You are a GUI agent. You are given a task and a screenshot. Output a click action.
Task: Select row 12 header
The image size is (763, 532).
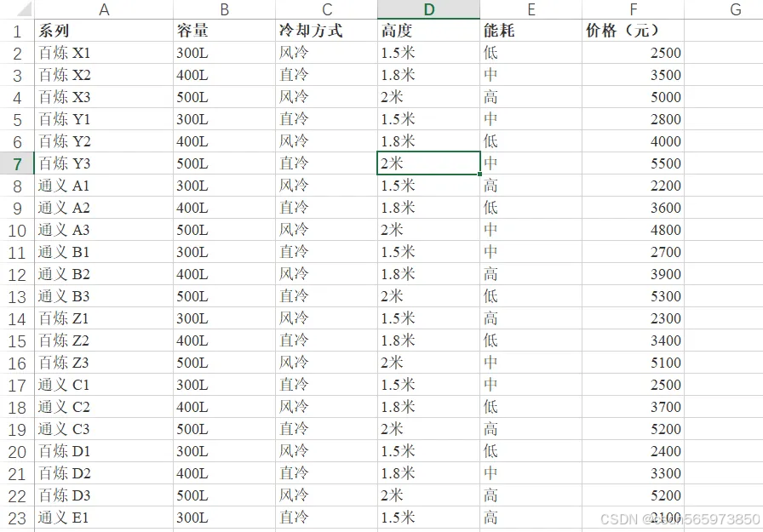point(17,274)
